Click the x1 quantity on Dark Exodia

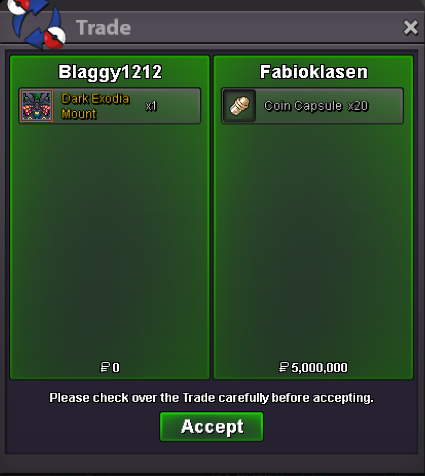pyautogui.click(x=151, y=106)
